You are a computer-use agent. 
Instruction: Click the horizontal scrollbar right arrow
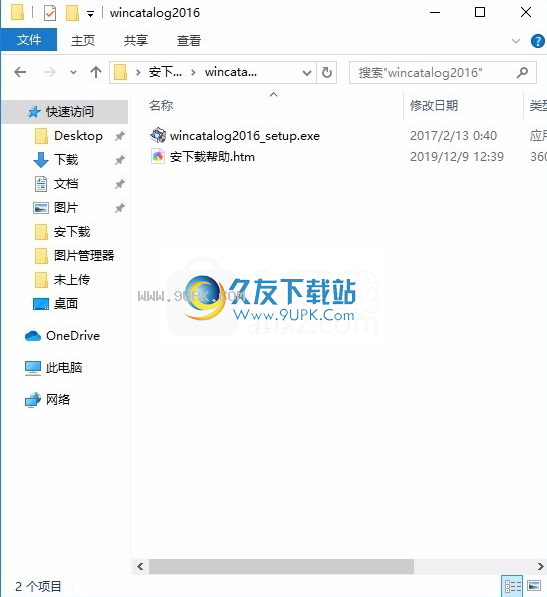(541, 567)
